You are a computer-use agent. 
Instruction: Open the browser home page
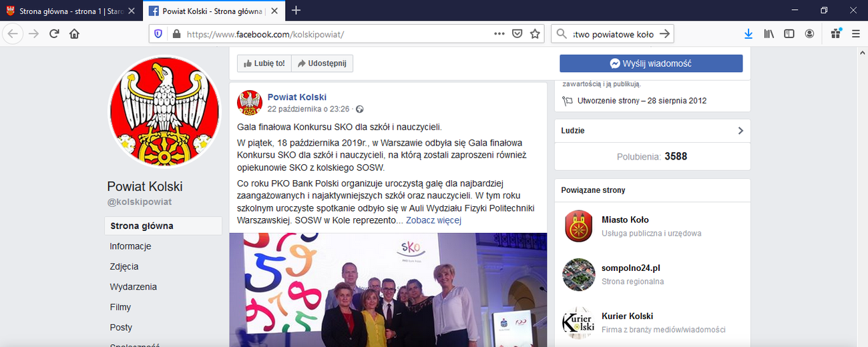tap(74, 33)
